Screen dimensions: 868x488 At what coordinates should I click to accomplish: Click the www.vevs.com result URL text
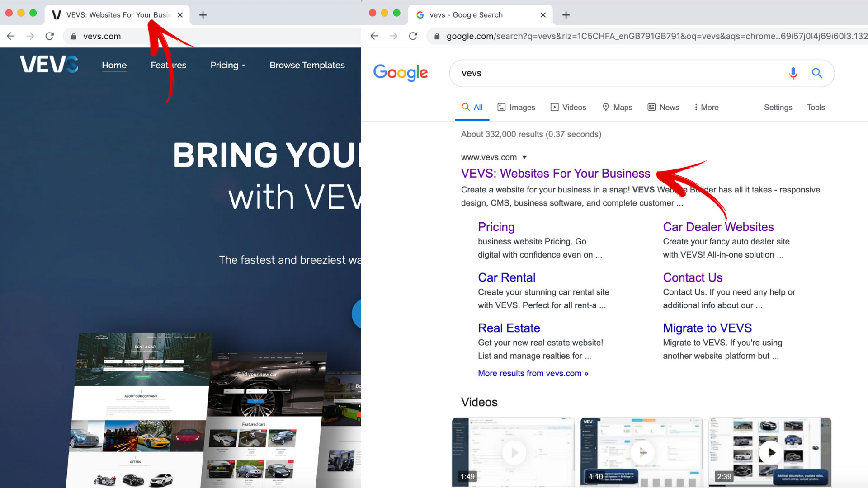coord(489,157)
